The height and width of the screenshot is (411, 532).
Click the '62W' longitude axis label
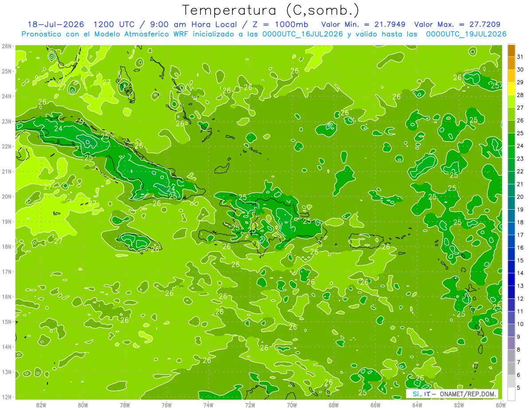459,405
